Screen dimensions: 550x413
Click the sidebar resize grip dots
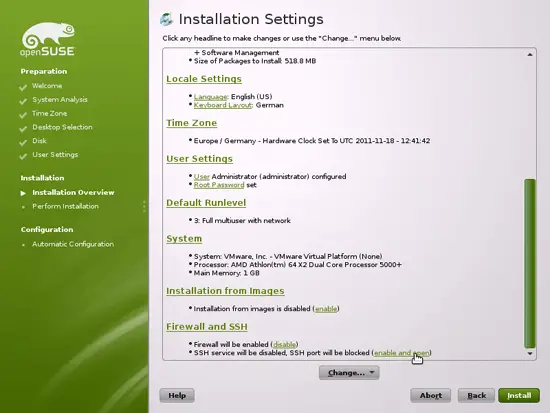point(144,206)
